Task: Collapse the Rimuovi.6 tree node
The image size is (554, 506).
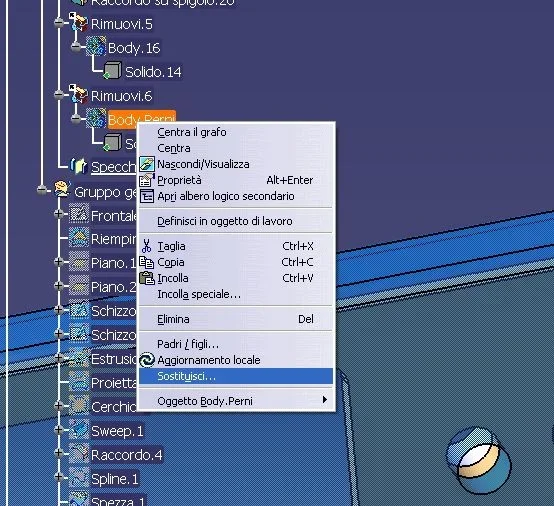Action: [59, 95]
